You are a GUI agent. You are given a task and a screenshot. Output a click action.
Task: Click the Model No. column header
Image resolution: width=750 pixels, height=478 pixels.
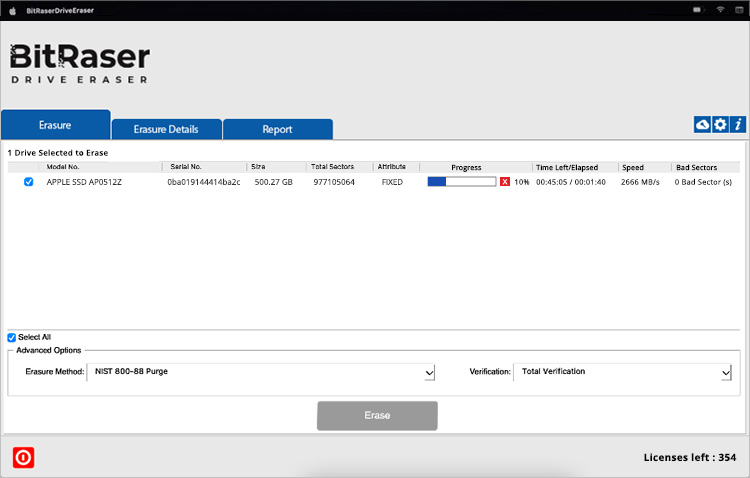63,167
